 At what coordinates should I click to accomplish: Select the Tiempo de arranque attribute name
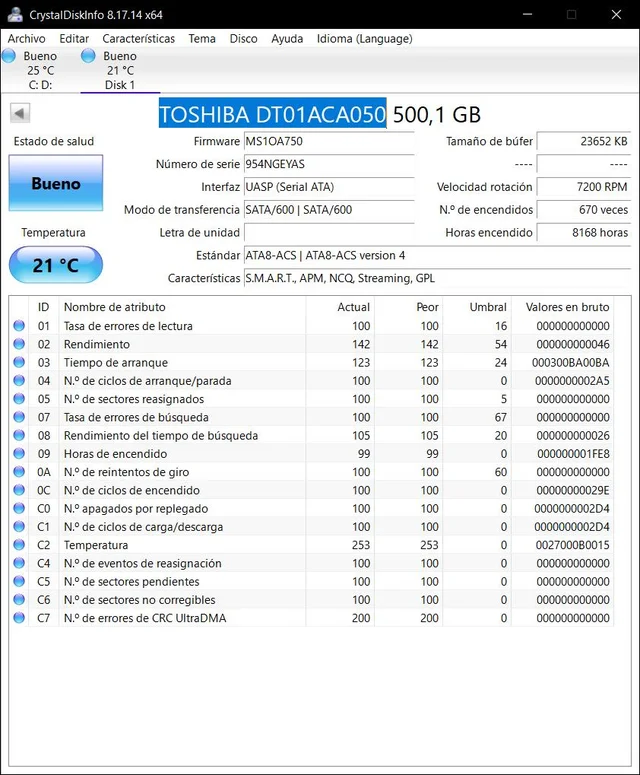[116, 363]
